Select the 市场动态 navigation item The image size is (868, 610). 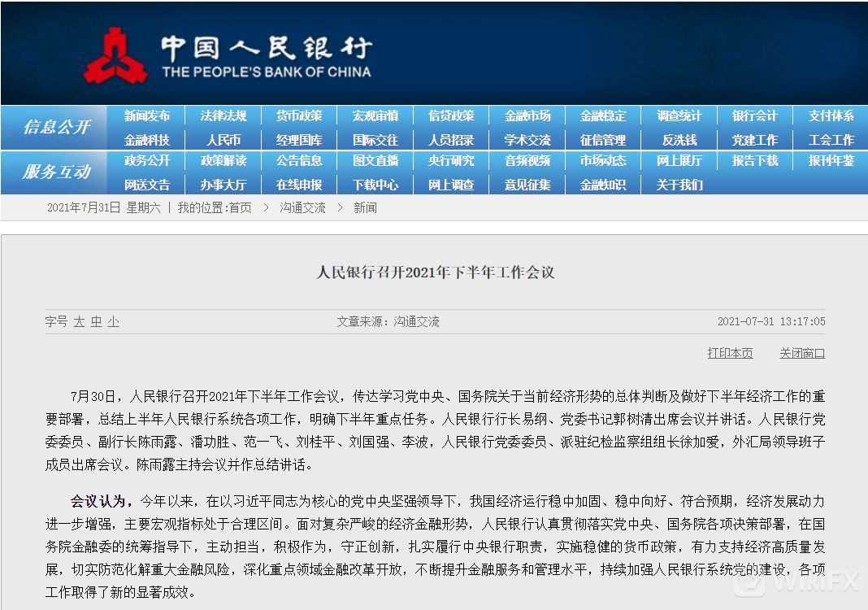click(x=603, y=161)
